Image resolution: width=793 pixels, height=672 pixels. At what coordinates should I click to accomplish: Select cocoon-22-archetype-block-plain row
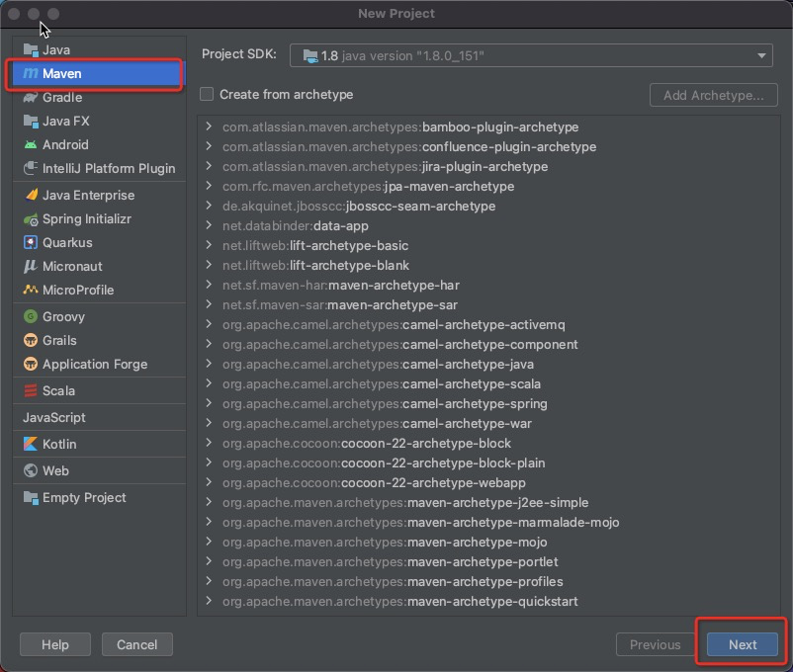click(488, 462)
